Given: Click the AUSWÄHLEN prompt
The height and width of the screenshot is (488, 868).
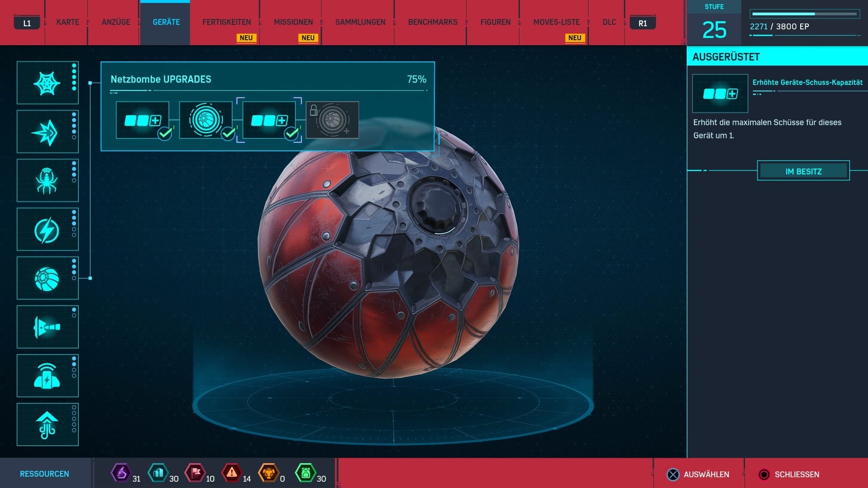Looking at the screenshot, I should [698, 474].
